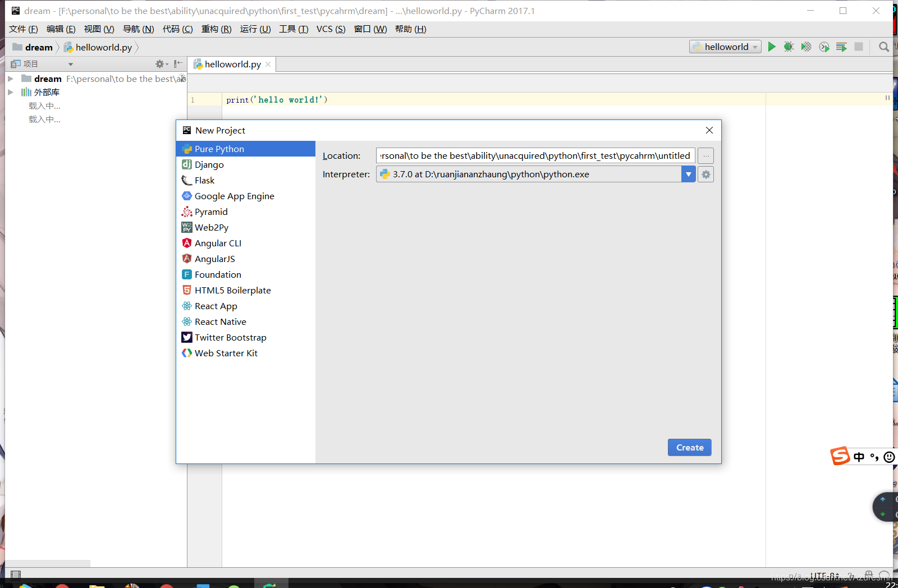The width and height of the screenshot is (898, 588).
Task: Select Web Starter Kit project type
Action: pos(246,353)
